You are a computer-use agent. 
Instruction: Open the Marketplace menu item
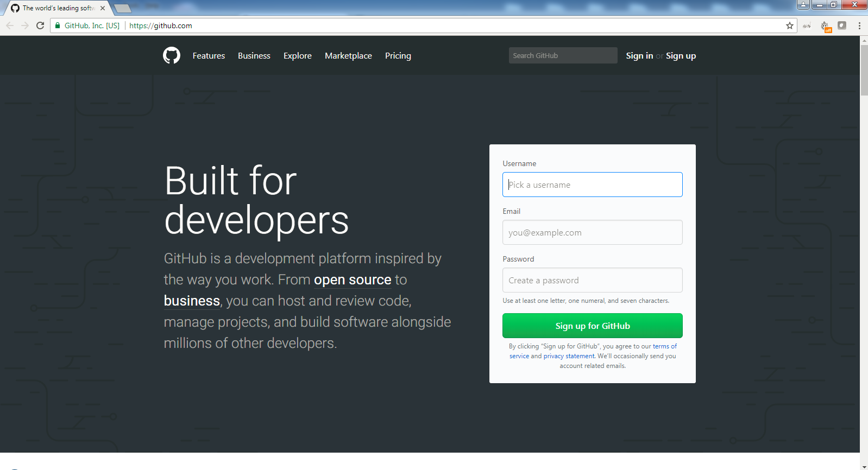coord(348,55)
